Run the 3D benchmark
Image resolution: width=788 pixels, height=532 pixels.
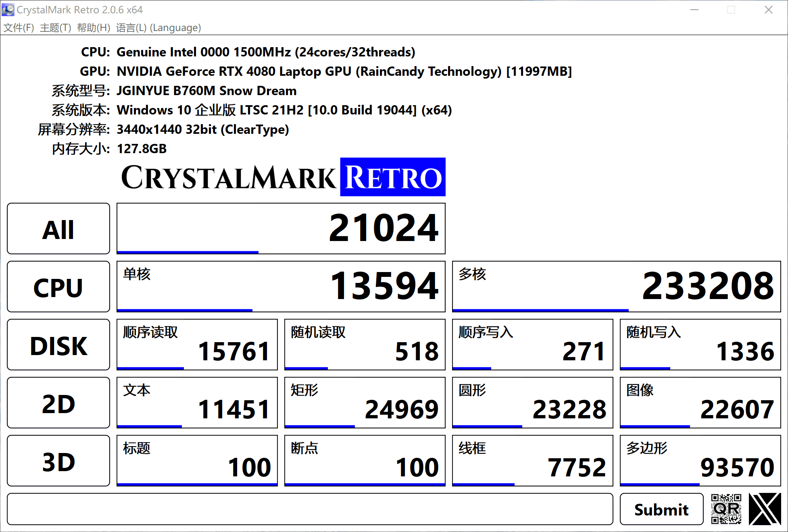coord(58,461)
